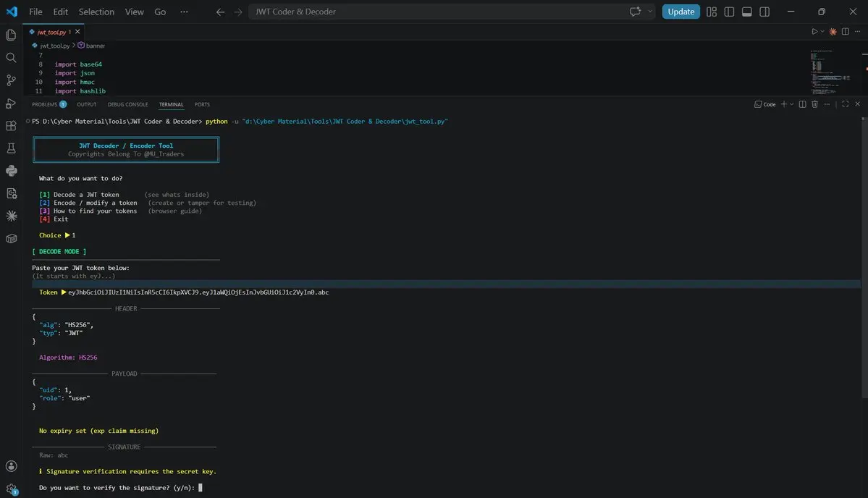
Task: Open the Go menu
Action: (160, 12)
